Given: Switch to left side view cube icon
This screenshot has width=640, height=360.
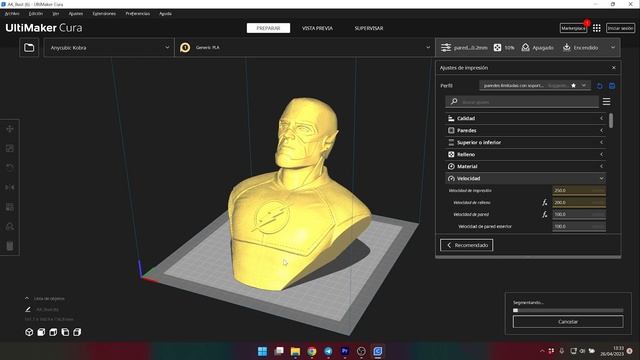Looking at the screenshot, I should (x=65, y=332).
